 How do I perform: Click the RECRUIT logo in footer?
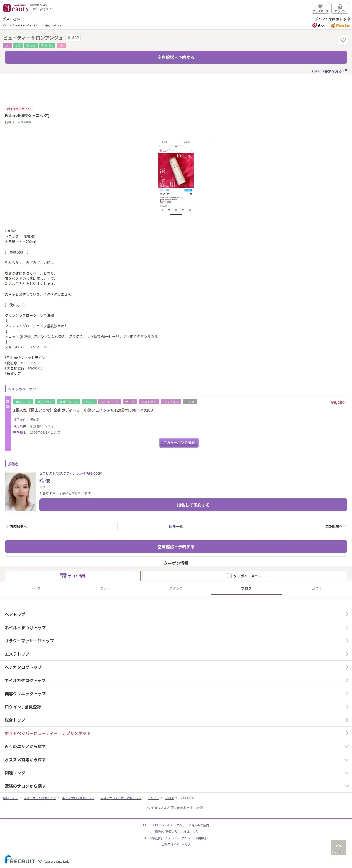click(20, 859)
